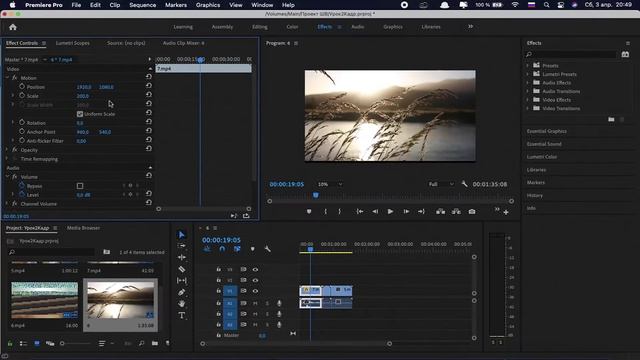Open the Sequence menu
Image resolution: width=640 pixels, height=360 pixels.
142,5
